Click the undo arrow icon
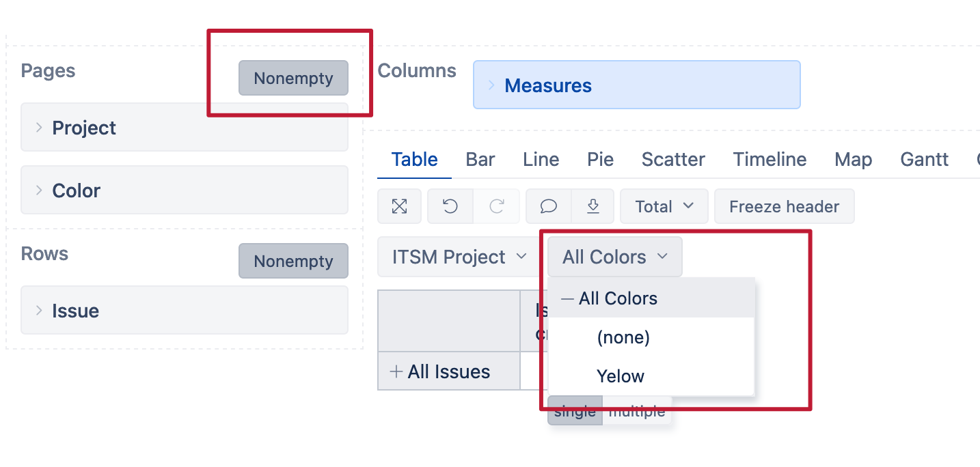The image size is (980, 467). tap(450, 206)
